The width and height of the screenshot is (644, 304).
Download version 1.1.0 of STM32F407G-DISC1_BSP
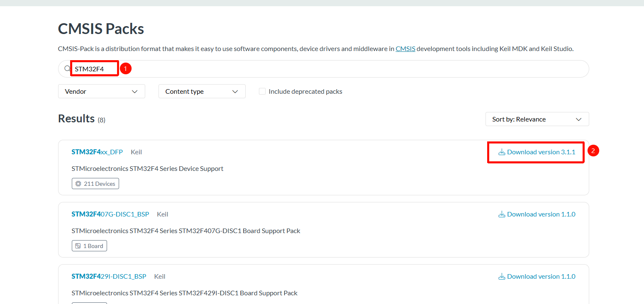click(541, 214)
